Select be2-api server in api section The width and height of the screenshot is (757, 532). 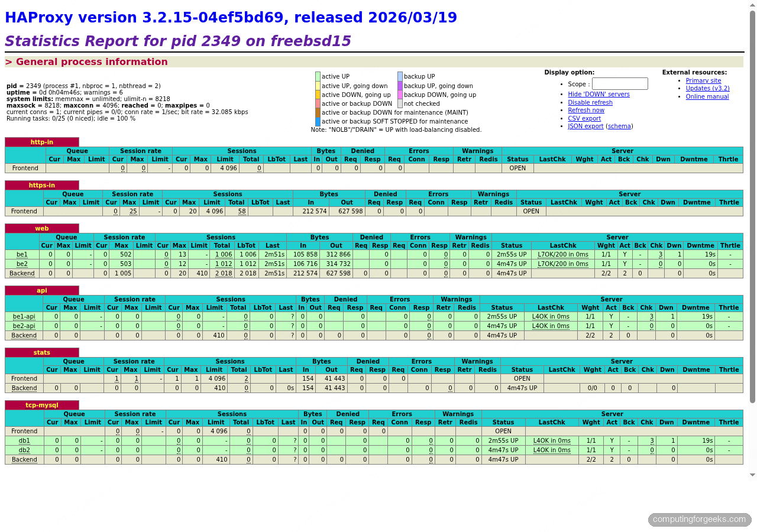click(24, 326)
